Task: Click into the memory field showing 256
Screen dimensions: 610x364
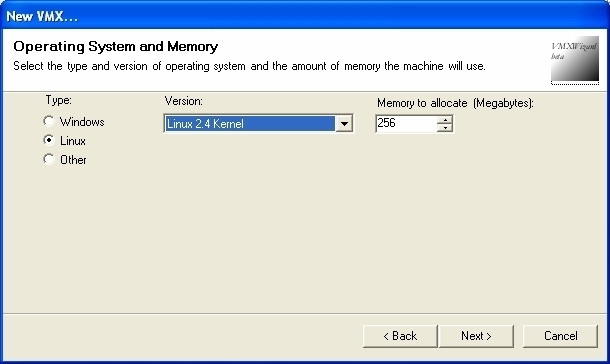Action: coord(406,124)
